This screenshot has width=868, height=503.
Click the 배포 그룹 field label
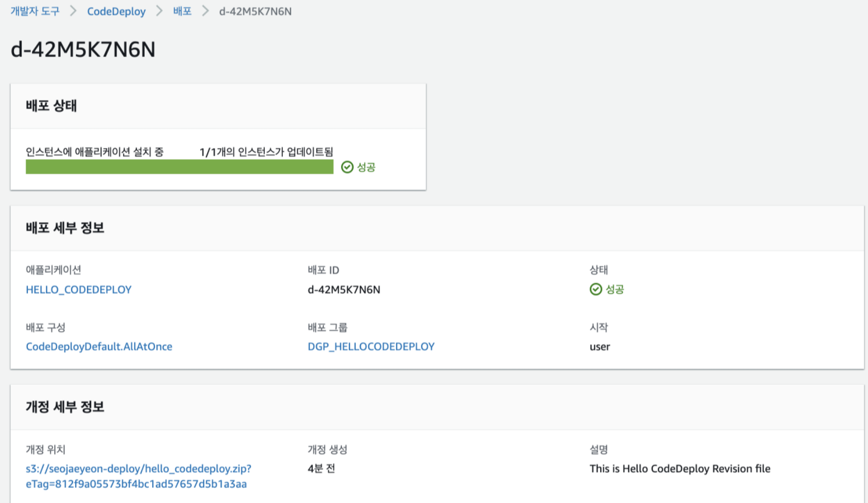[x=328, y=327]
